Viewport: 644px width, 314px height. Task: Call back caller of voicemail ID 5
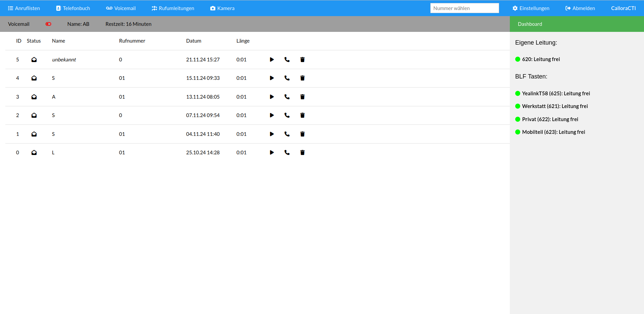click(287, 60)
